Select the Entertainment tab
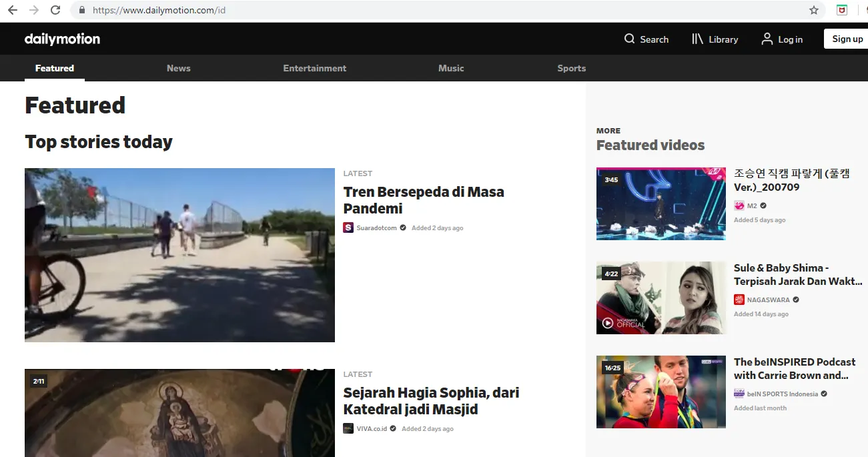This screenshot has height=457, width=868. point(314,68)
